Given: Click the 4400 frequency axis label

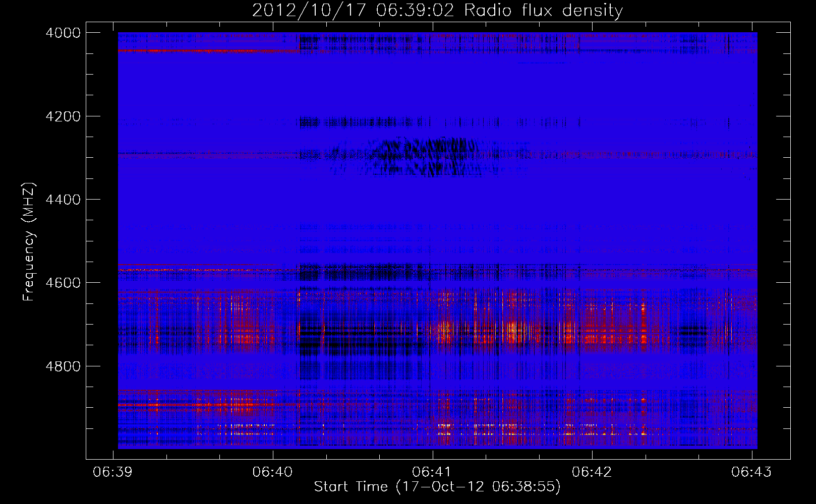Looking at the screenshot, I should (x=63, y=200).
